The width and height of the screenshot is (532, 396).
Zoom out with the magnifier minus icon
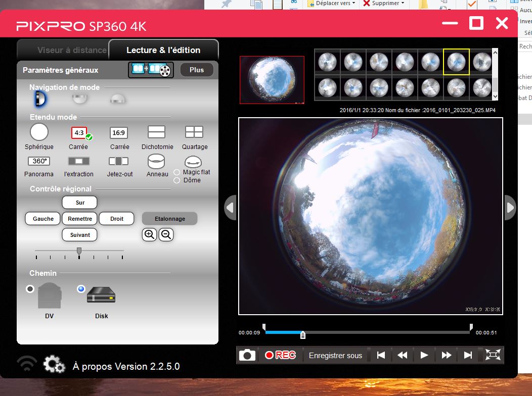(166, 234)
